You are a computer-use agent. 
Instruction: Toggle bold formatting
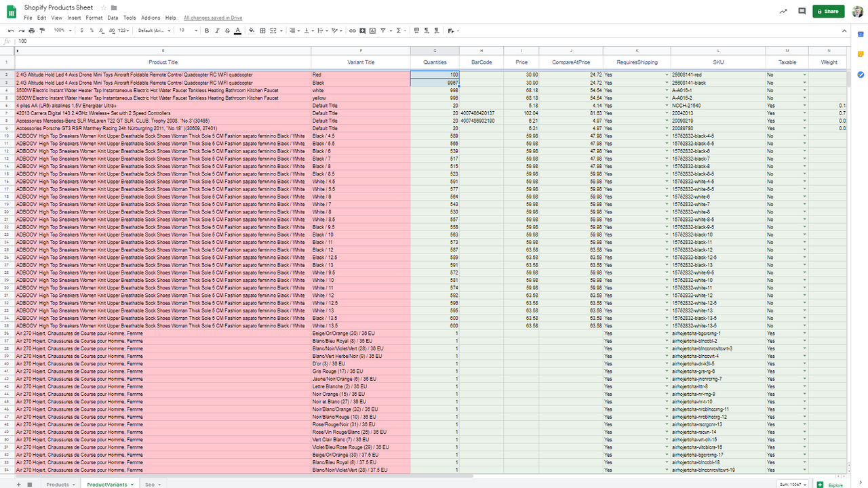pyautogui.click(x=208, y=30)
